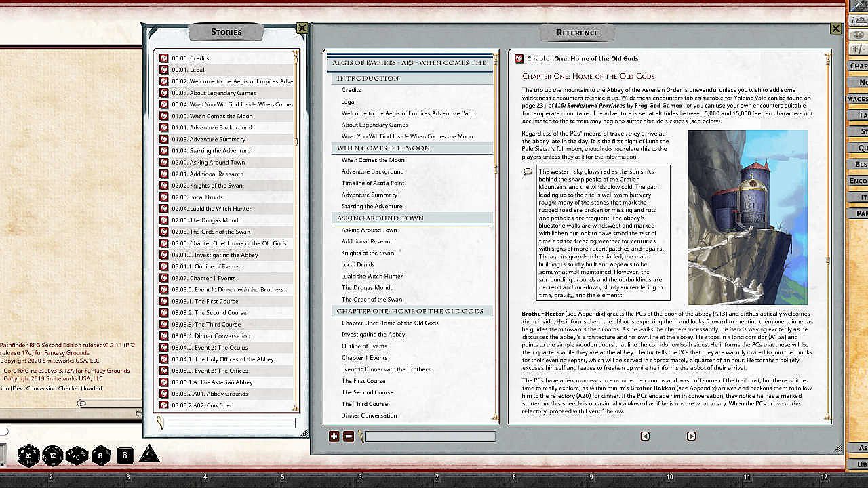
Task: Click the boxed-text speech bubble icon
Action: click(x=528, y=171)
